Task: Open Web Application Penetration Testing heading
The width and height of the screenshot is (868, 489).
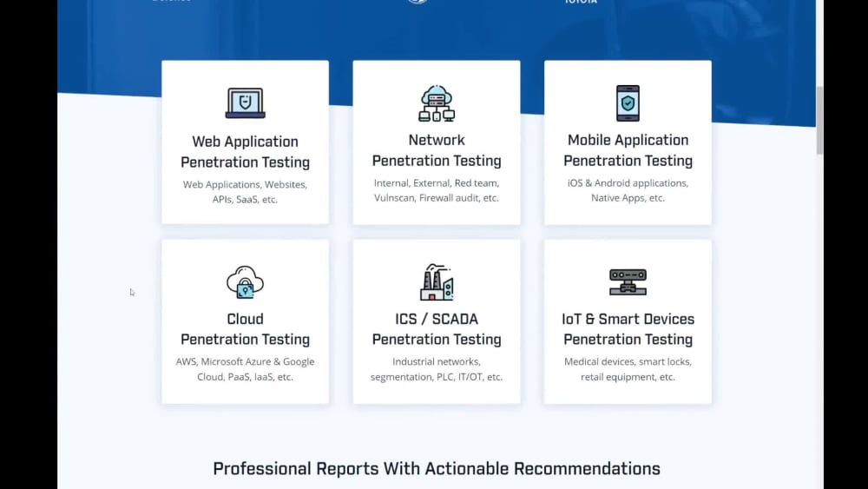Action: click(x=246, y=152)
